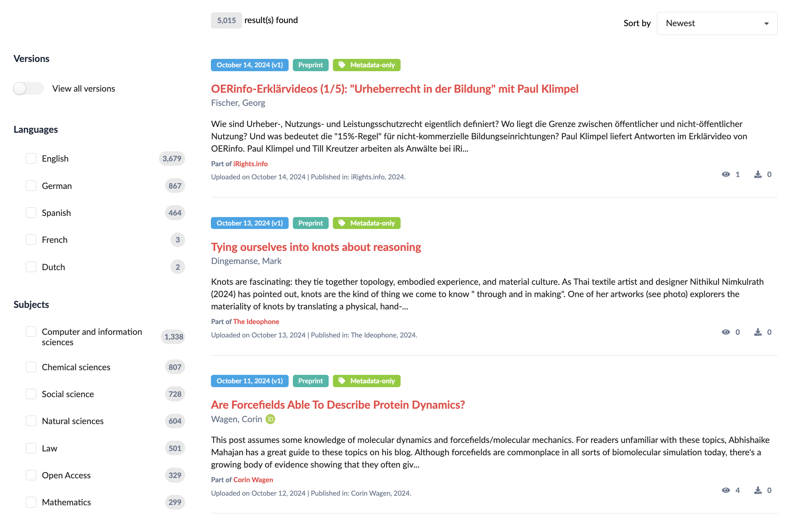This screenshot has width=812, height=518.
Task: Click the download icon on the OERinfo result
Action: (x=758, y=174)
